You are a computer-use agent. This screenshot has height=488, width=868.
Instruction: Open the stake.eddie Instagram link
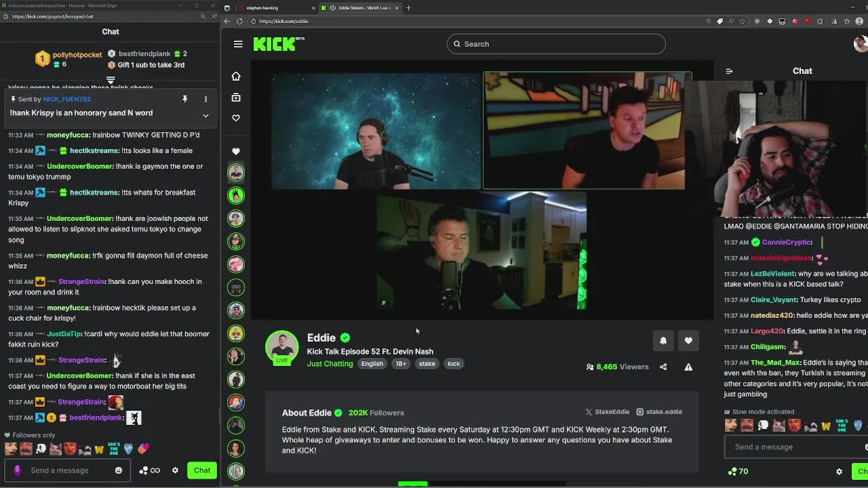[x=659, y=412]
